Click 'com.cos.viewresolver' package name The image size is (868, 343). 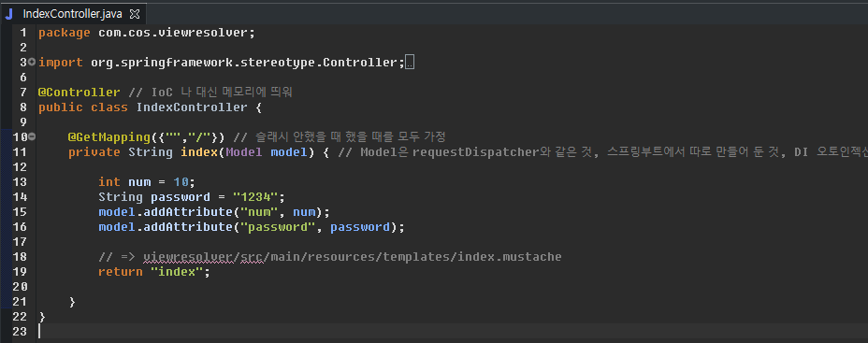174,33
